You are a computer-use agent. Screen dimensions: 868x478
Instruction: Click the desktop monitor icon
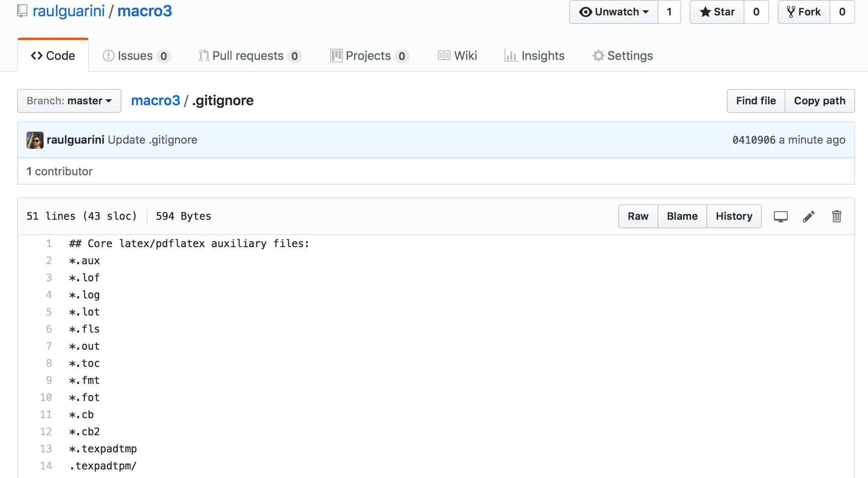tap(780, 216)
